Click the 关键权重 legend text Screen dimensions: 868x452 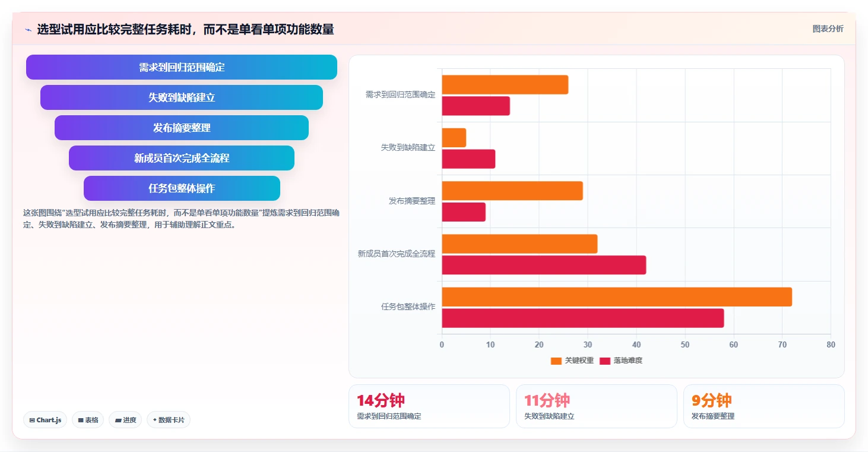click(579, 361)
